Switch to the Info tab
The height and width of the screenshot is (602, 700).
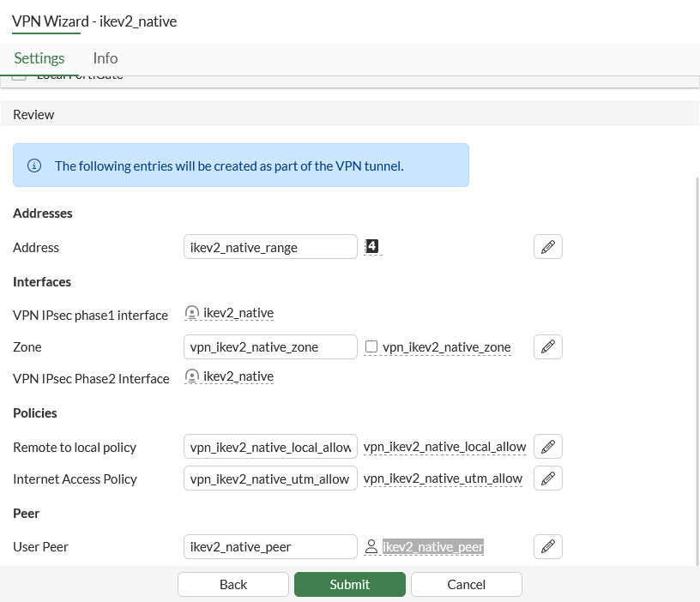[106, 58]
